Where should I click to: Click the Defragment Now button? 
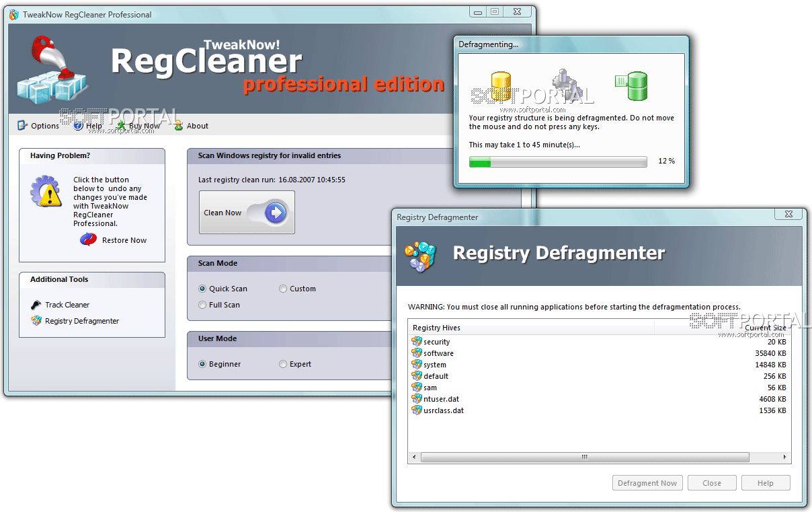(x=647, y=483)
